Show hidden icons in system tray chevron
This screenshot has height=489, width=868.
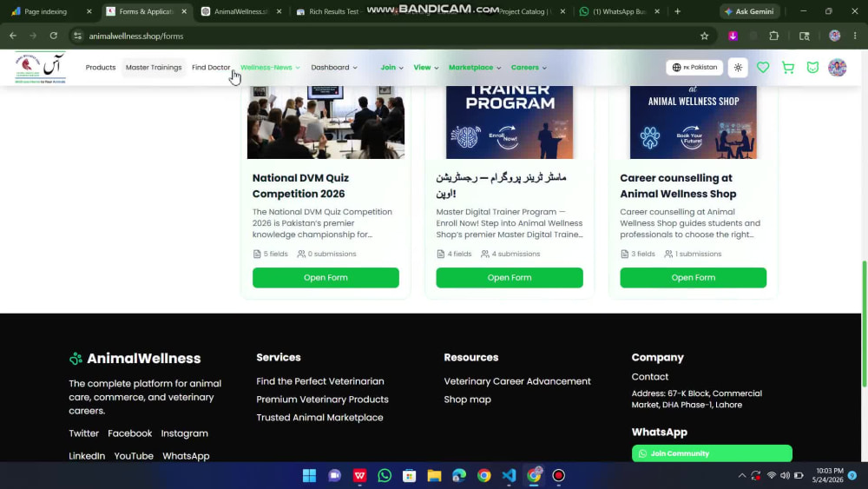click(742, 475)
